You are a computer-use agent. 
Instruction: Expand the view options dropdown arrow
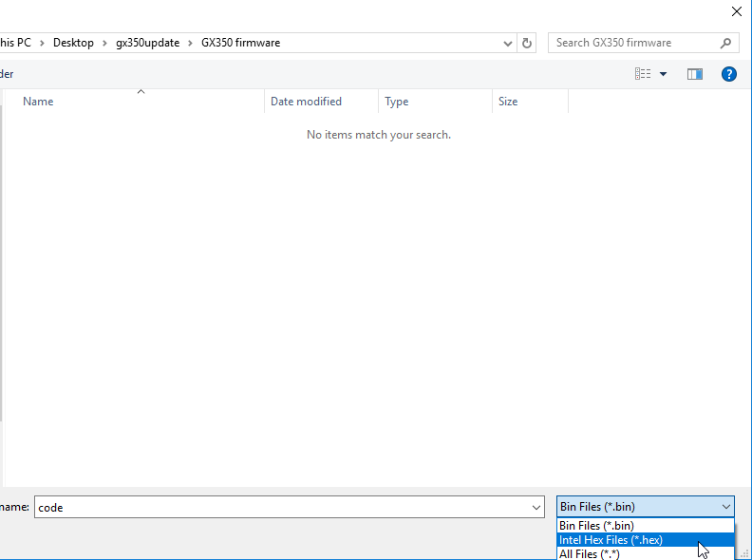663,74
